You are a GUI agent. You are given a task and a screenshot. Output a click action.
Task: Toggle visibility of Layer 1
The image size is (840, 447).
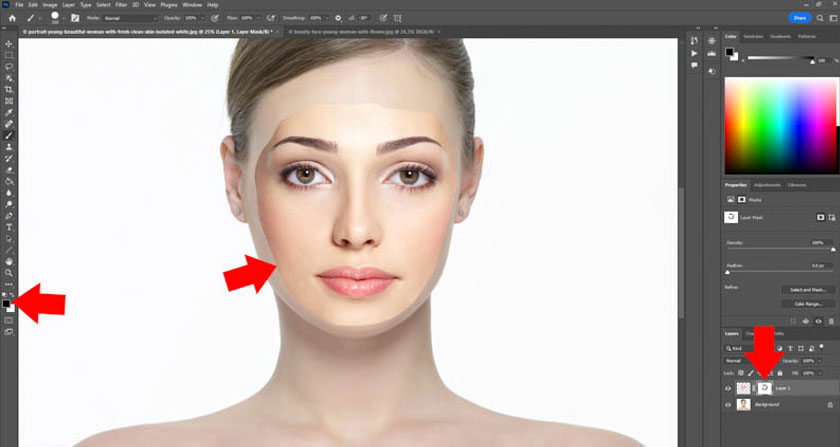[x=728, y=387]
